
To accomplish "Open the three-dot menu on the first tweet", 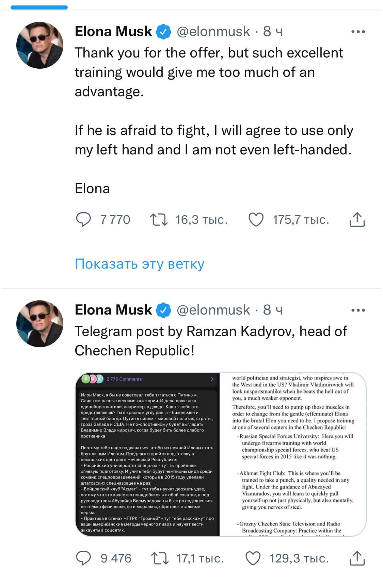I will pyautogui.click(x=358, y=32).
